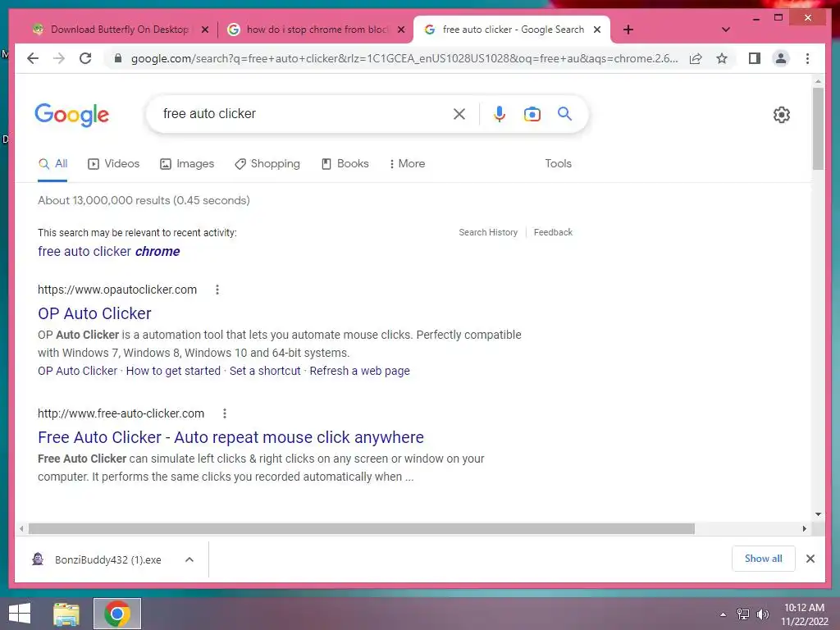Open the network tray icon
The image size is (840, 630).
pos(743,614)
